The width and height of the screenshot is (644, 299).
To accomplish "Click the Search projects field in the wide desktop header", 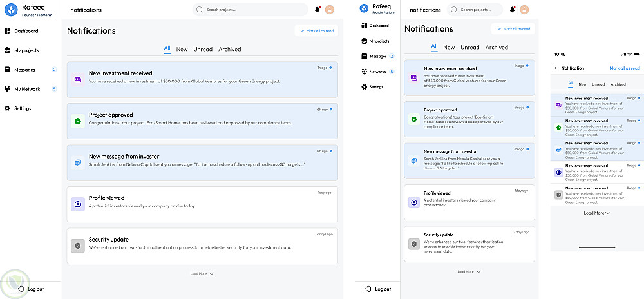I will tap(250, 10).
